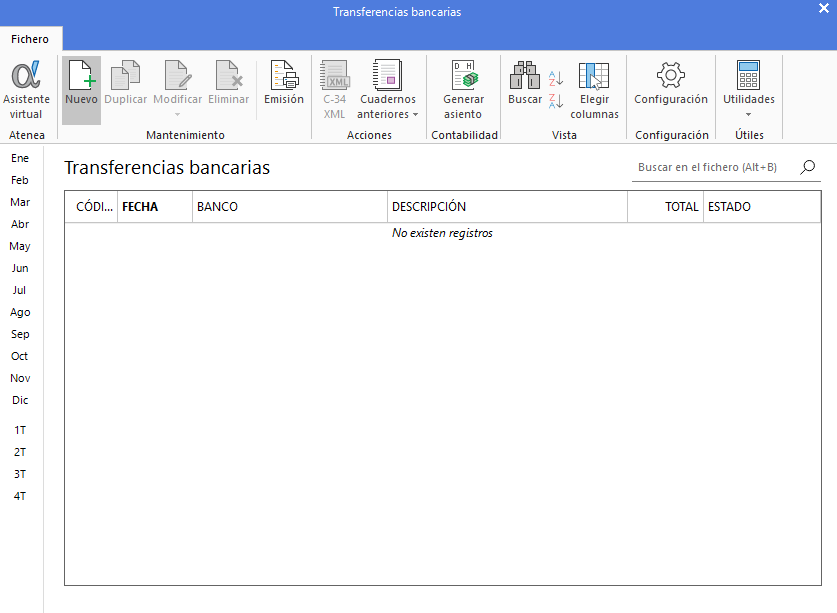Click the Eliminar icon

228,75
